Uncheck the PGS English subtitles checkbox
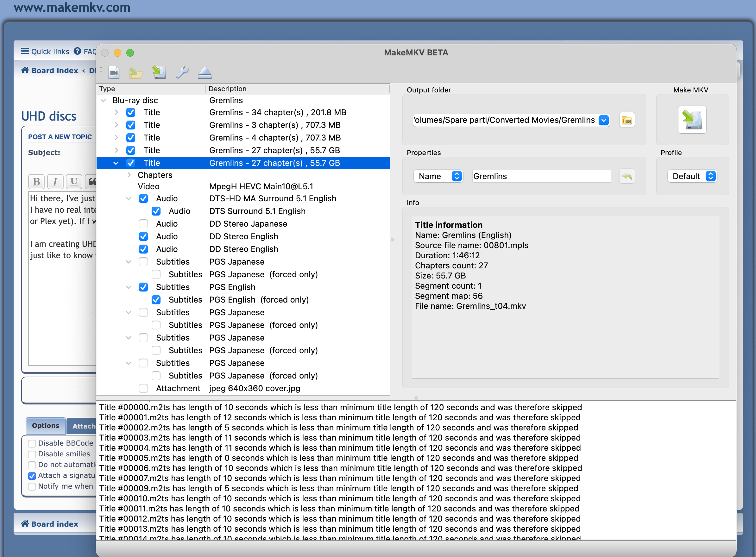This screenshot has height=557, width=756. (143, 287)
